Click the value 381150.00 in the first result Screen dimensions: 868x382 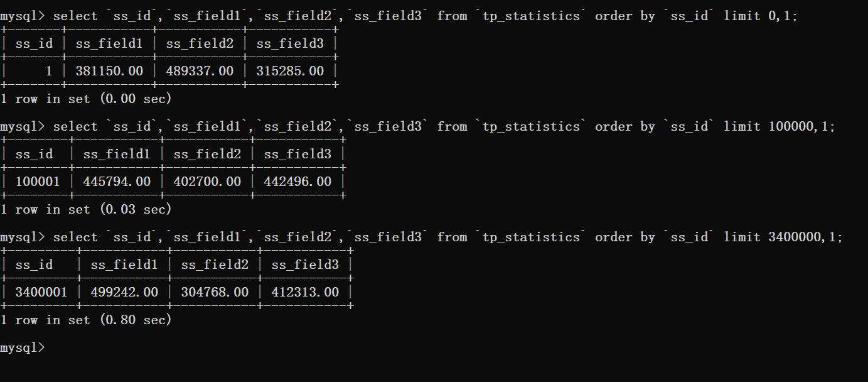[x=109, y=71]
